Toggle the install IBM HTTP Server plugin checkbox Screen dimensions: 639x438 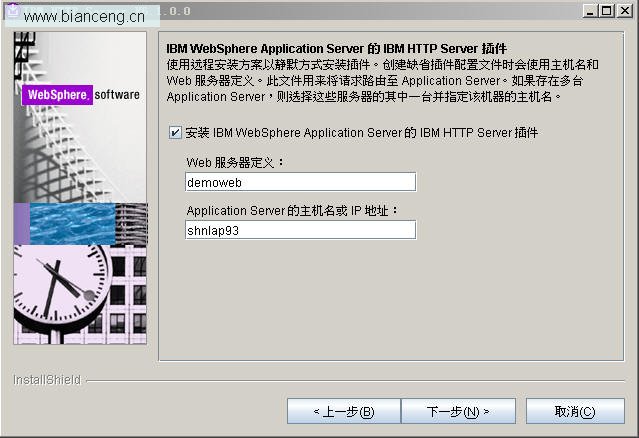coord(175,133)
